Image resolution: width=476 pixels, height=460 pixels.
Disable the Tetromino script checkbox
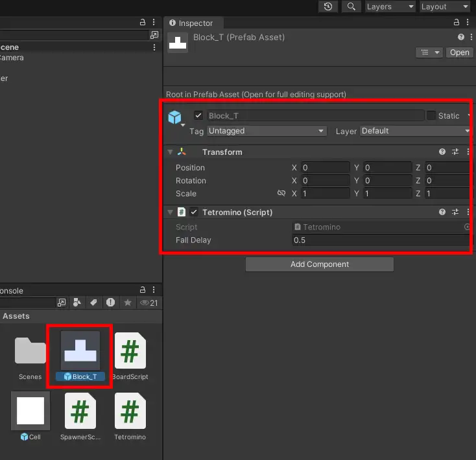click(194, 212)
